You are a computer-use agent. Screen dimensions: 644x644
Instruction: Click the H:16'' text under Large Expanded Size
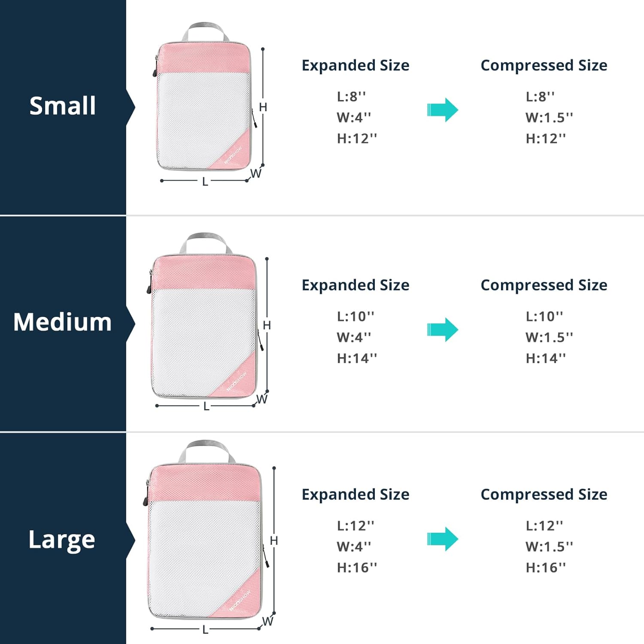[357, 568]
